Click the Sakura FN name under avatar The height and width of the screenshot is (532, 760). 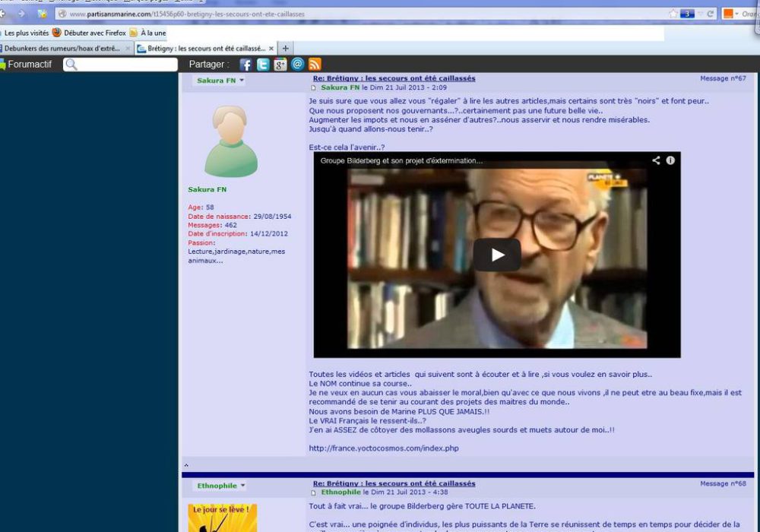(207, 189)
